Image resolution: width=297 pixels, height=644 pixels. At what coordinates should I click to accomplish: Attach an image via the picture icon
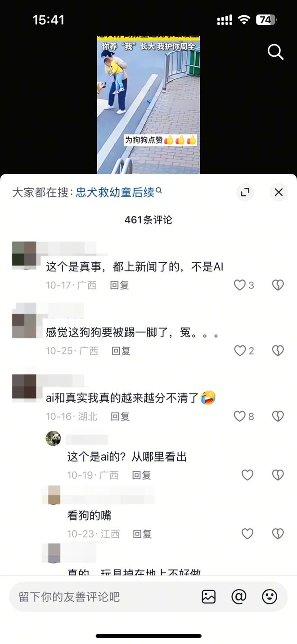point(209,597)
